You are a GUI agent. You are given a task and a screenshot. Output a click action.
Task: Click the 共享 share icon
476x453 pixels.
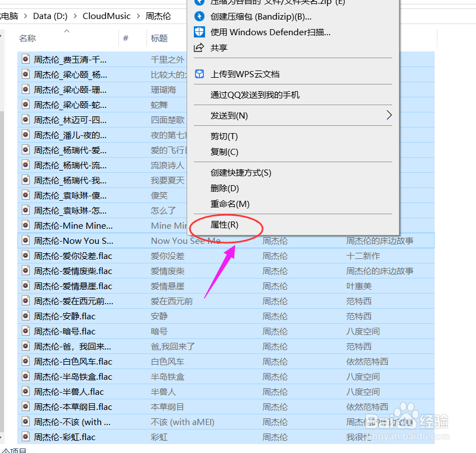coord(199,48)
